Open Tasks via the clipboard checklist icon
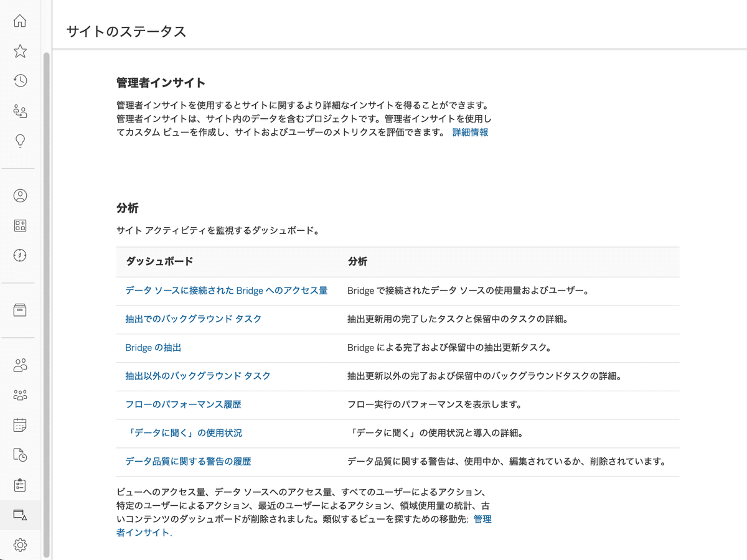 [20, 485]
